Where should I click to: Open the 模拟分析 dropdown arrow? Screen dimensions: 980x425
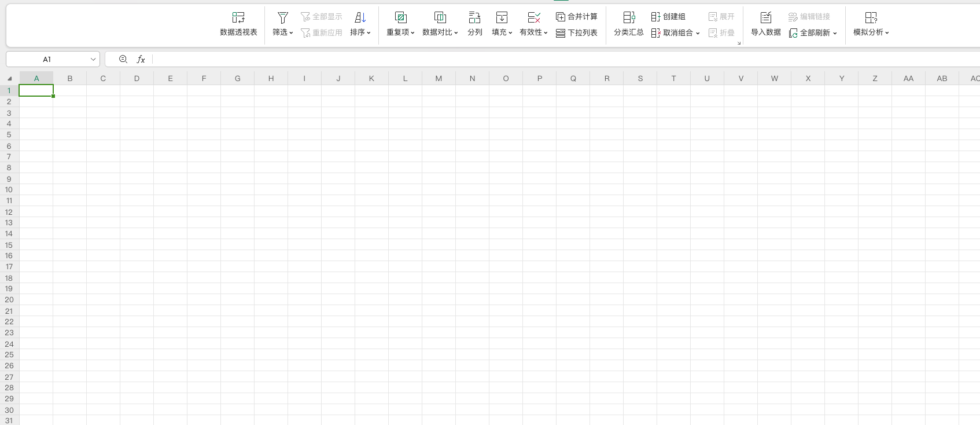point(887,32)
